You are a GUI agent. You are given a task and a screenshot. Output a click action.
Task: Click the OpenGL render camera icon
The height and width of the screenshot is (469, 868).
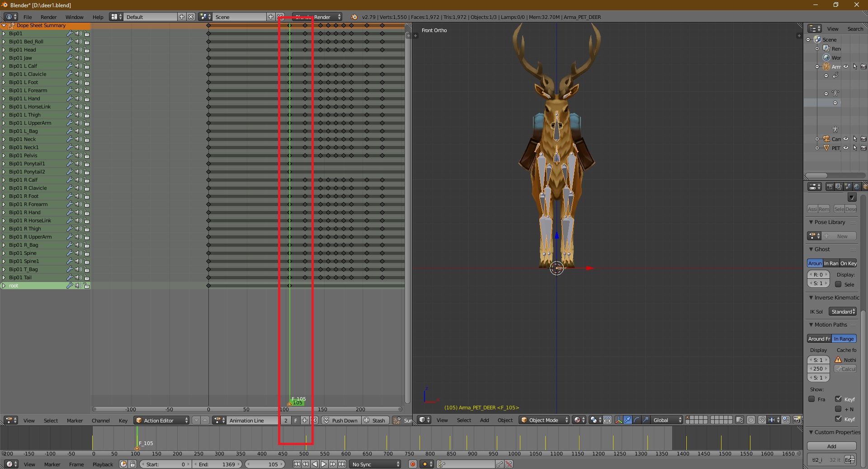[797, 420]
